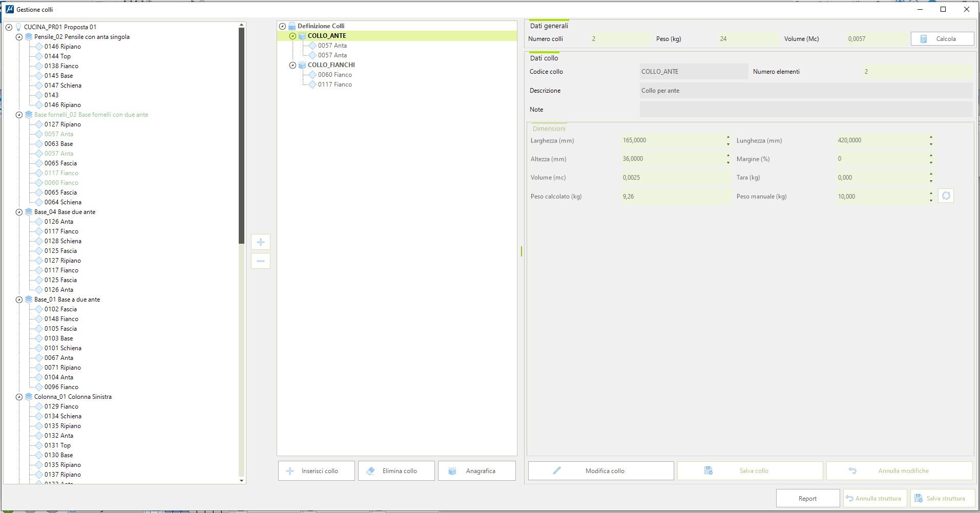Click the stack icon of Base_04 Base due ante
This screenshot has width=980, height=513.
point(29,212)
